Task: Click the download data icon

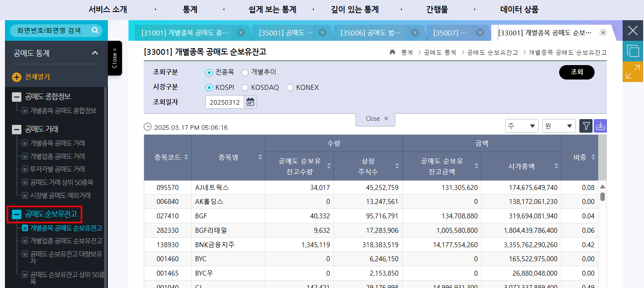Action: [600, 126]
